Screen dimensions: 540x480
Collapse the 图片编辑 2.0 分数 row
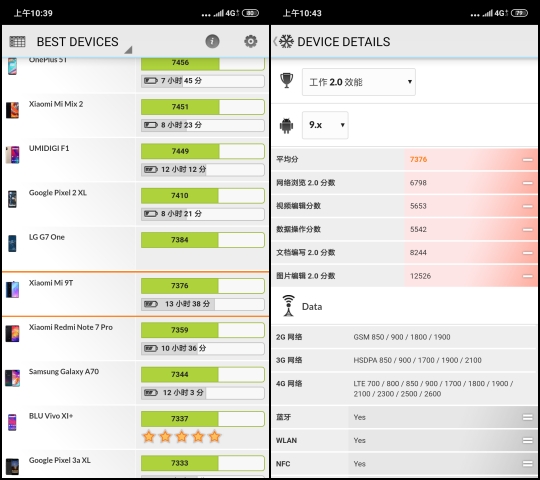(x=527, y=276)
